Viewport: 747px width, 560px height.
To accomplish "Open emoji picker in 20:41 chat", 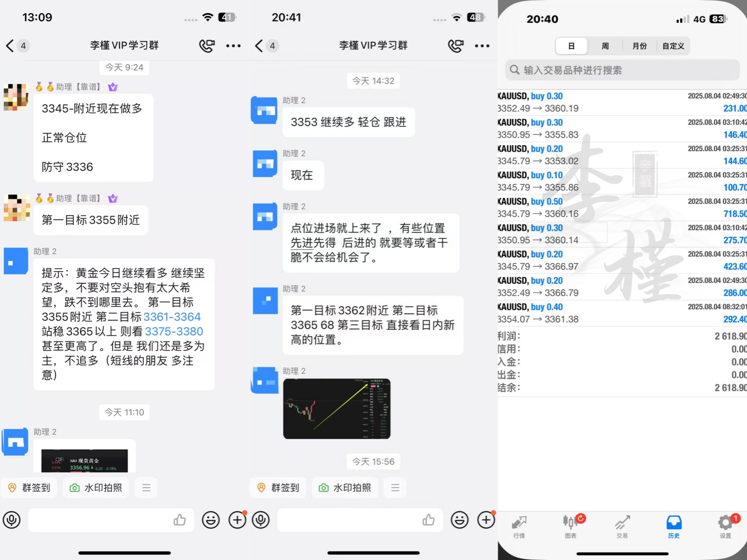I will 460,520.
